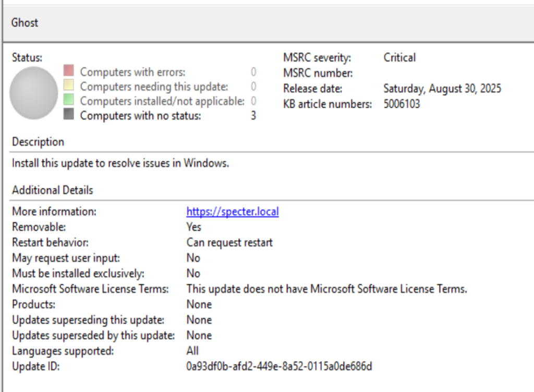Viewport: 534px width, 392px height.
Task: Click the Update ID GUID value
Action: pos(280,366)
